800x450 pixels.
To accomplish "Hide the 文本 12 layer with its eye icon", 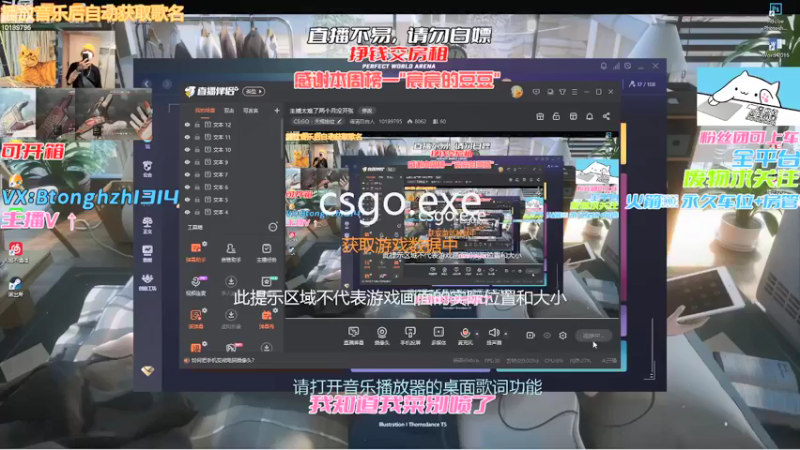I will point(187,124).
